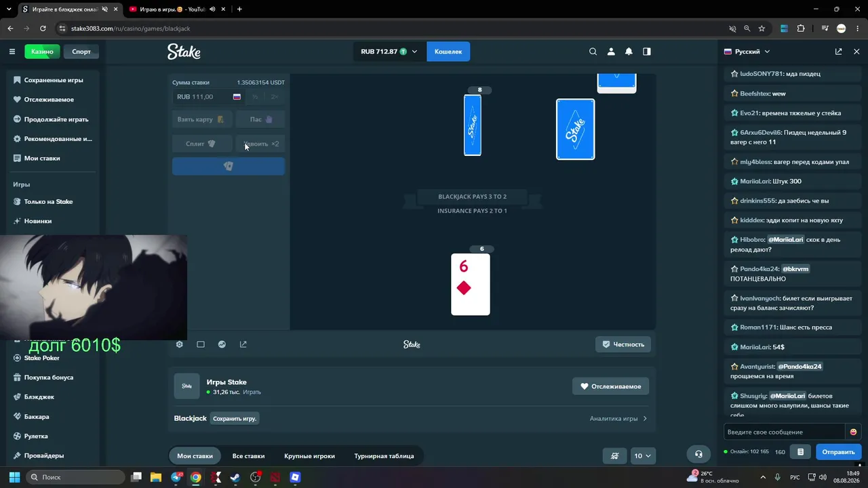Click Save game (Сохранить игру.) button
This screenshot has width=868, height=488.
[235, 419]
